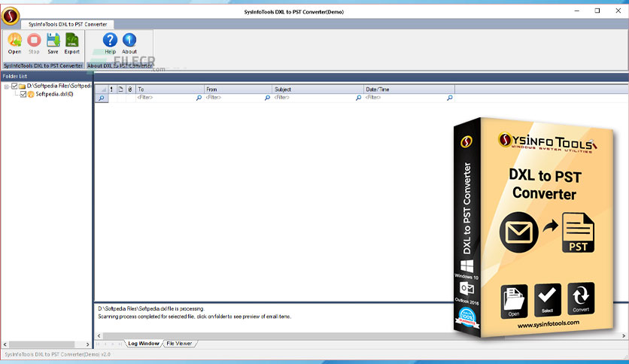Click the search icon in Subject filter
Image resolution: width=629 pixels, height=364 pixels.
[x=358, y=98]
